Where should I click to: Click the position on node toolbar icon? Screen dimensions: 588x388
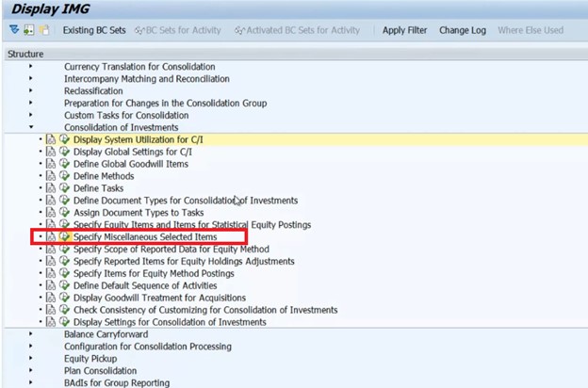[x=29, y=30]
